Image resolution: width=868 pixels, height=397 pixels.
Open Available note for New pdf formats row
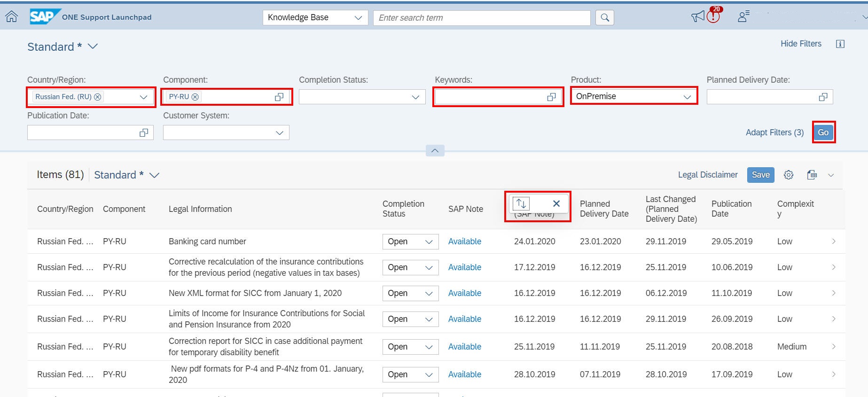465,374
